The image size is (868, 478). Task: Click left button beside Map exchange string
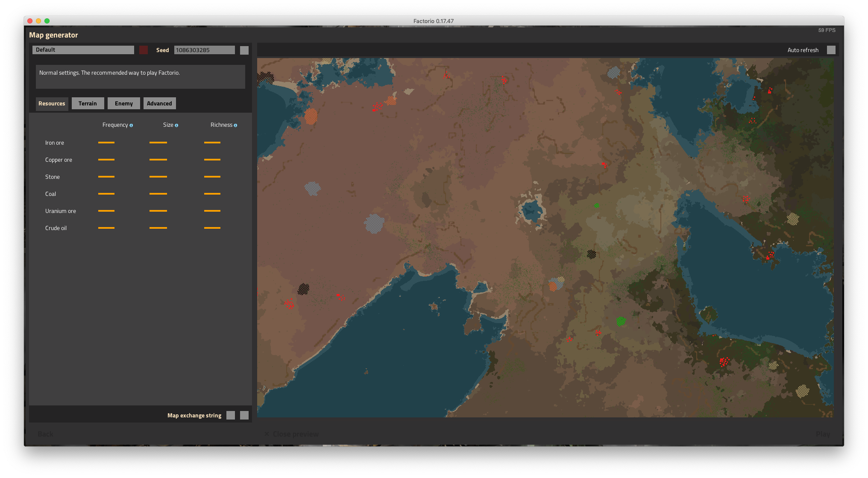click(231, 415)
